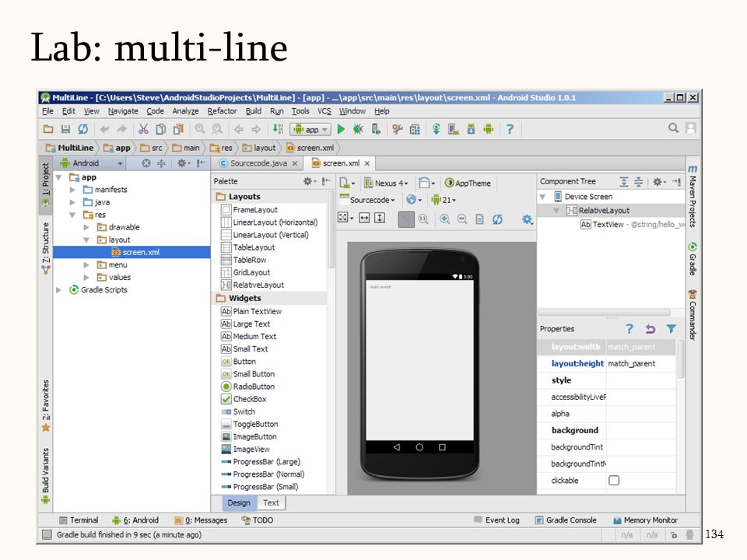The image size is (747, 560).
Task: Click the Undo arrow icon
Action: coord(105,129)
